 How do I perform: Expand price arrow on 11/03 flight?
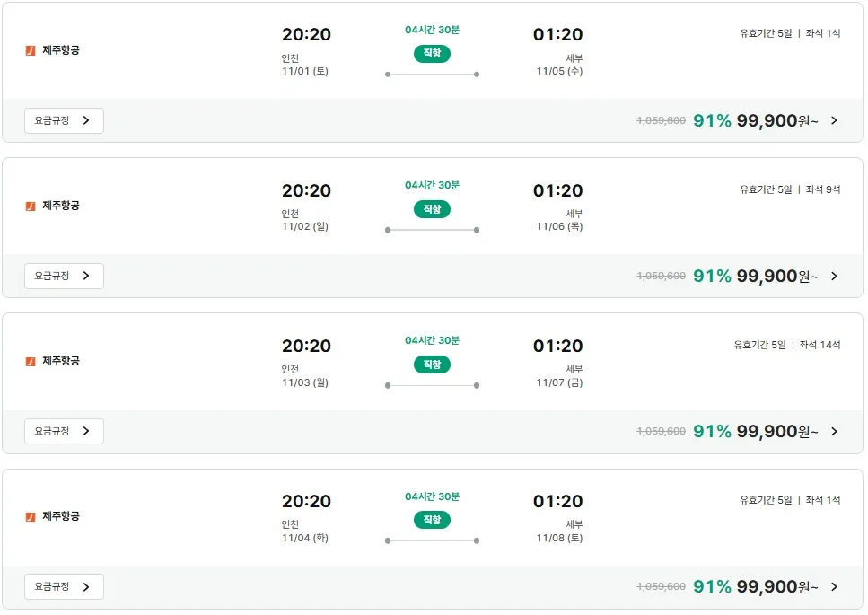[834, 431]
